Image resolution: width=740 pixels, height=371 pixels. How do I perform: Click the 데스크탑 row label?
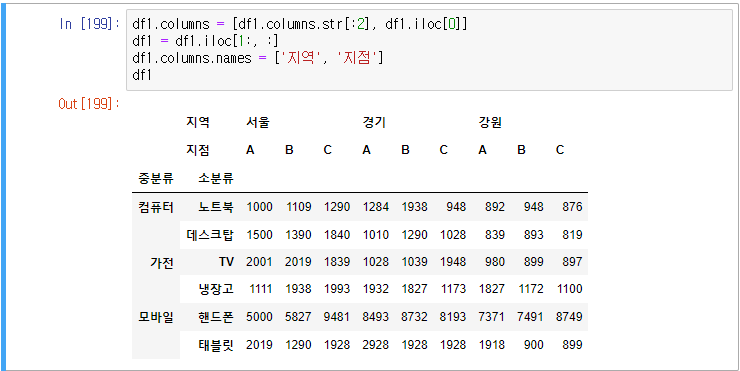(210, 235)
